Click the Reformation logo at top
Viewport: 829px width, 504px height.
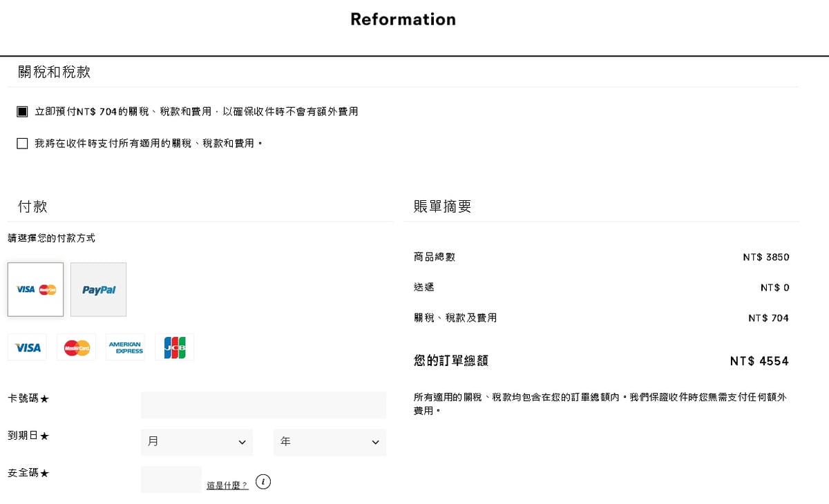pyautogui.click(x=403, y=19)
